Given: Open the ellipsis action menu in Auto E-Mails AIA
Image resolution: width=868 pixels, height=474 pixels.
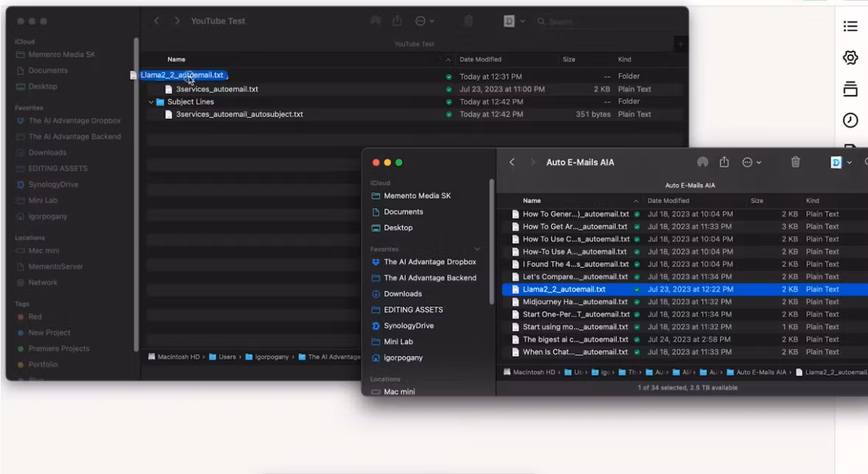Looking at the screenshot, I should pos(751,162).
